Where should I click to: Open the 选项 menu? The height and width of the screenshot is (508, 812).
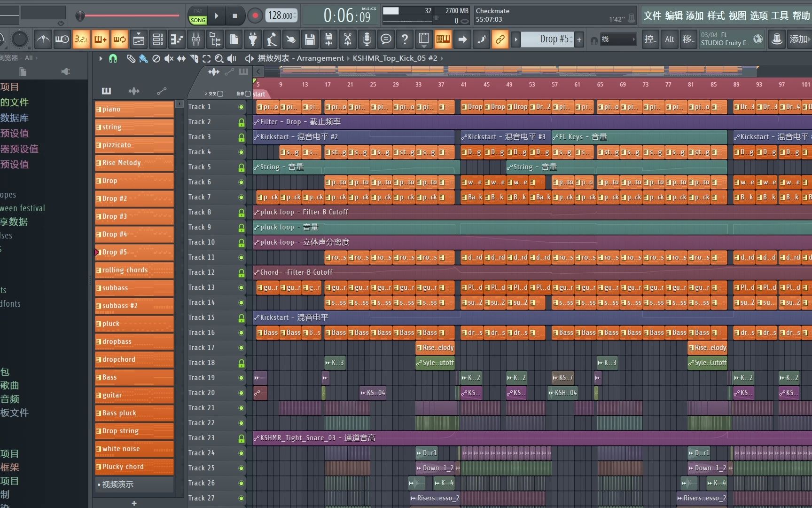pos(758,16)
